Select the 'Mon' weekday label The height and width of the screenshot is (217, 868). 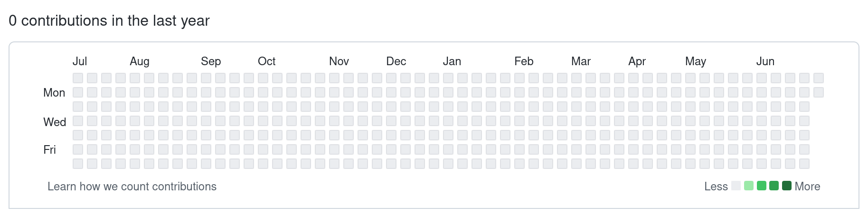click(x=54, y=93)
